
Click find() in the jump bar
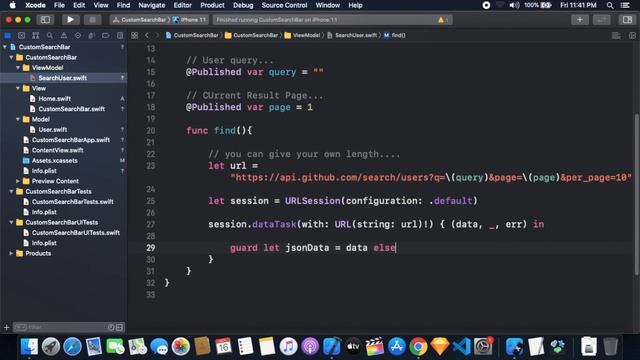[395, 36]
